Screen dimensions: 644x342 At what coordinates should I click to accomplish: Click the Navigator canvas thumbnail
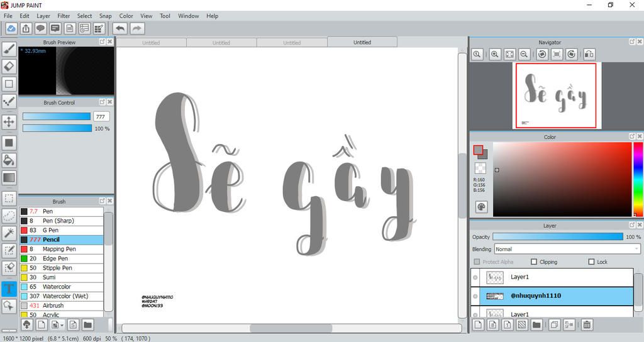pyautogui.click(x=556, y=96)
